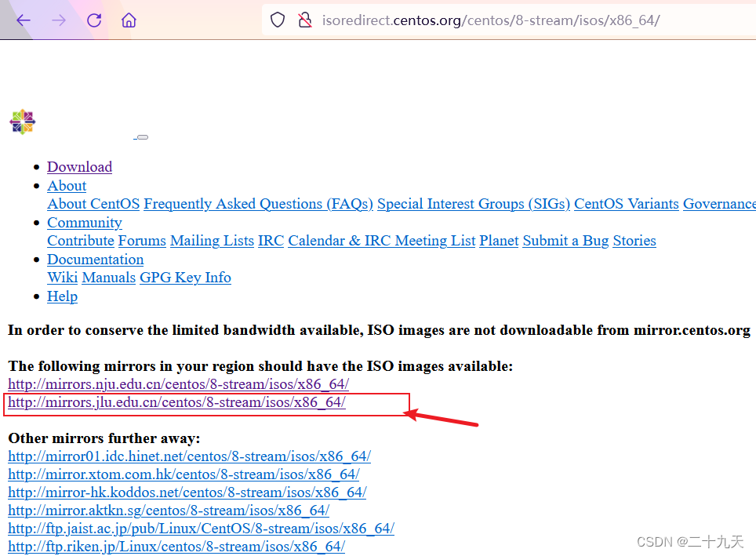Click the insecure connection padlock icon
756x556 pixels.
305,20
